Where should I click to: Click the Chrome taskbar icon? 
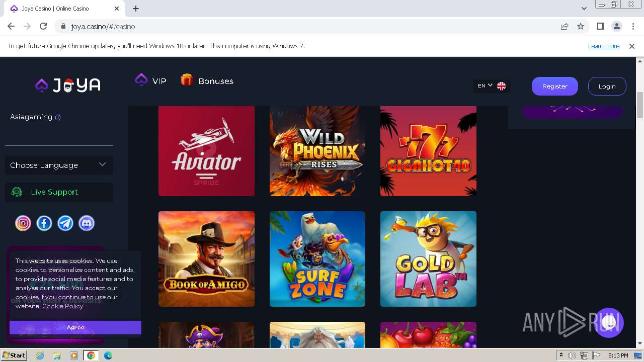pos(91,355)
